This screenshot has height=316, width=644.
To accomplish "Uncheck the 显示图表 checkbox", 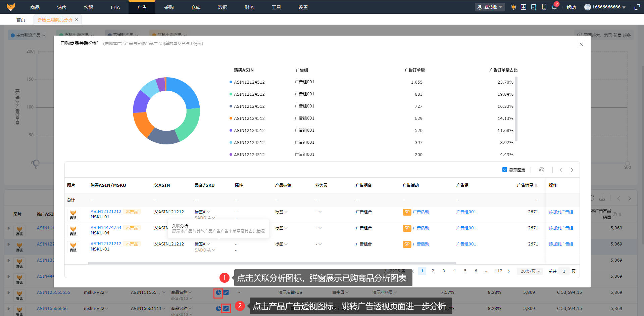I will pos(504,170).
